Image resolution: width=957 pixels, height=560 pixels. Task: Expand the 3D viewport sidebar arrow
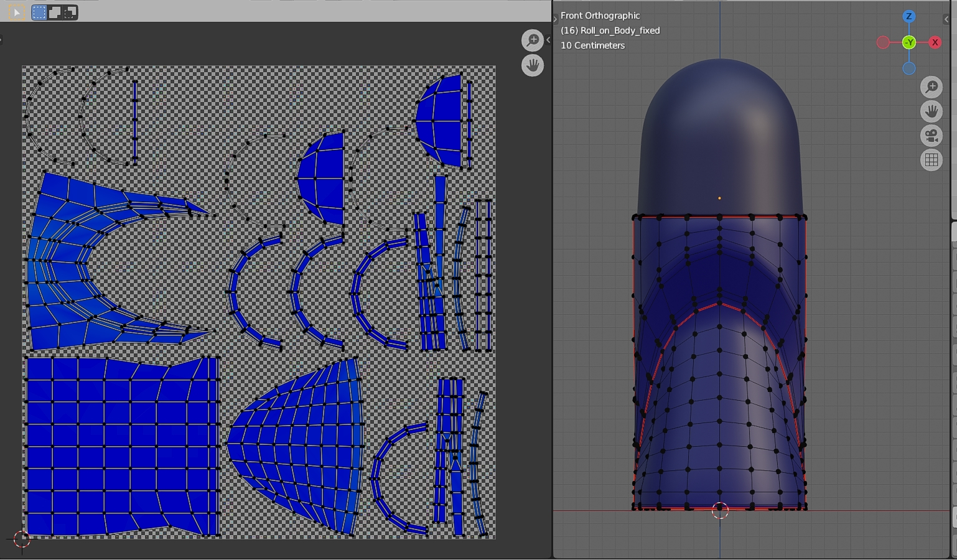pos(946,19)
